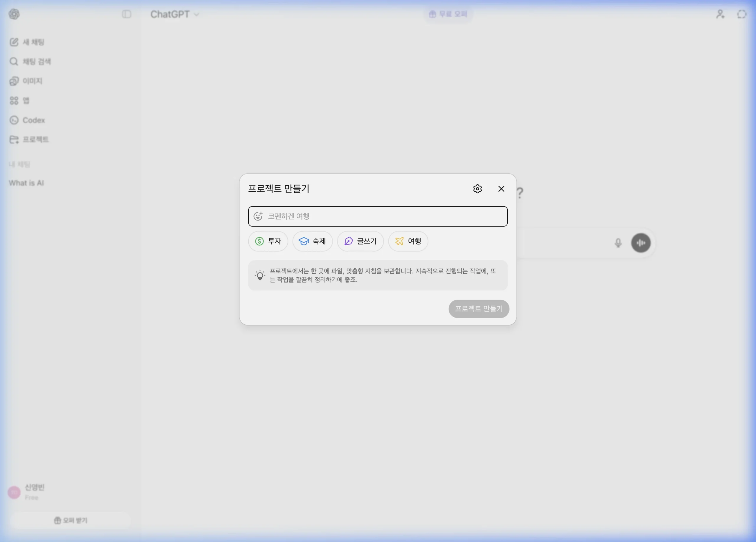The image size is (756, 542).
Task: Open the What is AI chat
Action: click(x=26, y=182)
